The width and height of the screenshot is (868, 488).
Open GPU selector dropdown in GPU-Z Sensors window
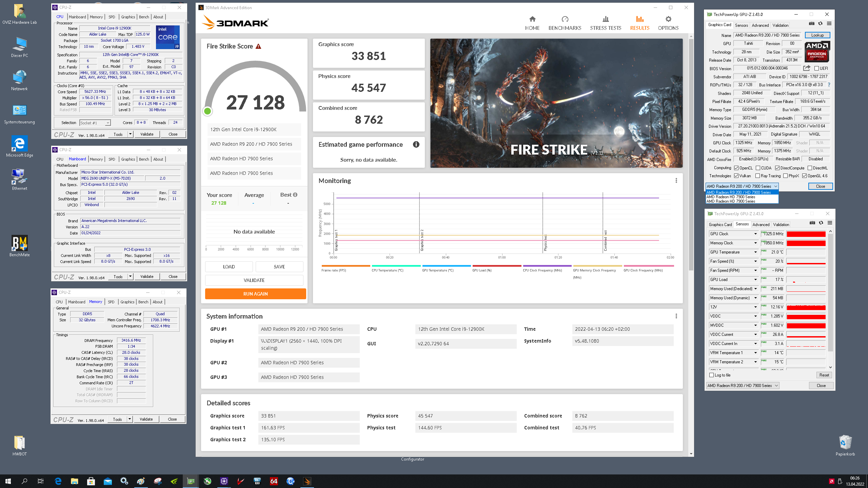click(x=743, y=386)
